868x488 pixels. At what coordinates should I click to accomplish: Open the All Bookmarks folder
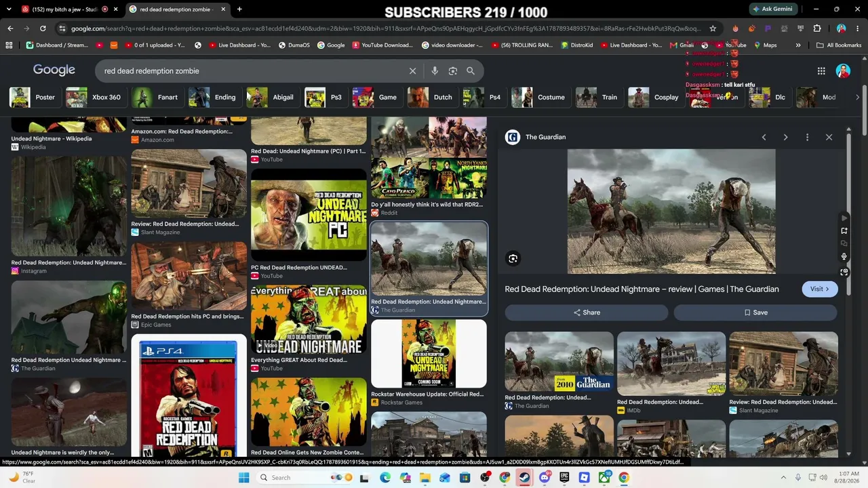click(839, 45)
